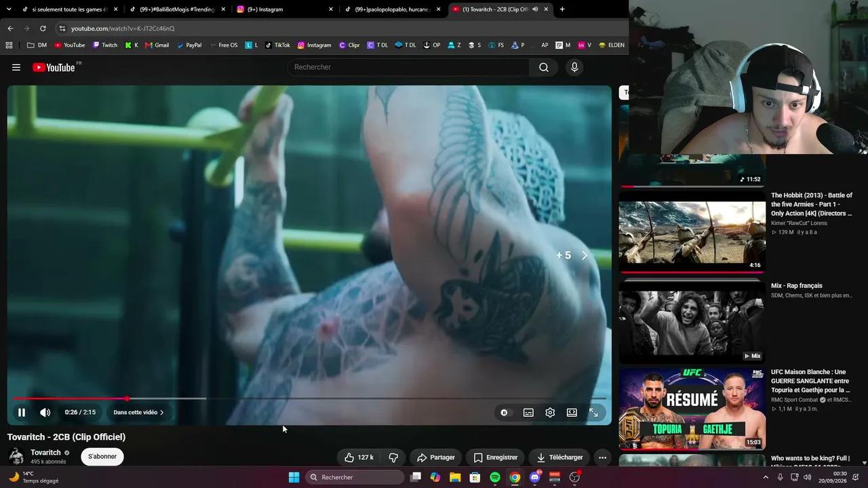The image size is (868, 488).
Task: Switch to the #BalliBotMogis TikTok tab
Action: pos(178,9)
